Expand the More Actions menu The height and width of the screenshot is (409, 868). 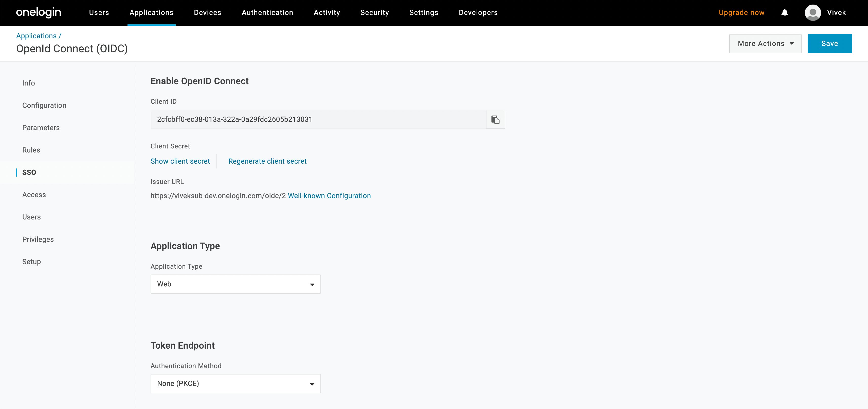coord(765,43)
